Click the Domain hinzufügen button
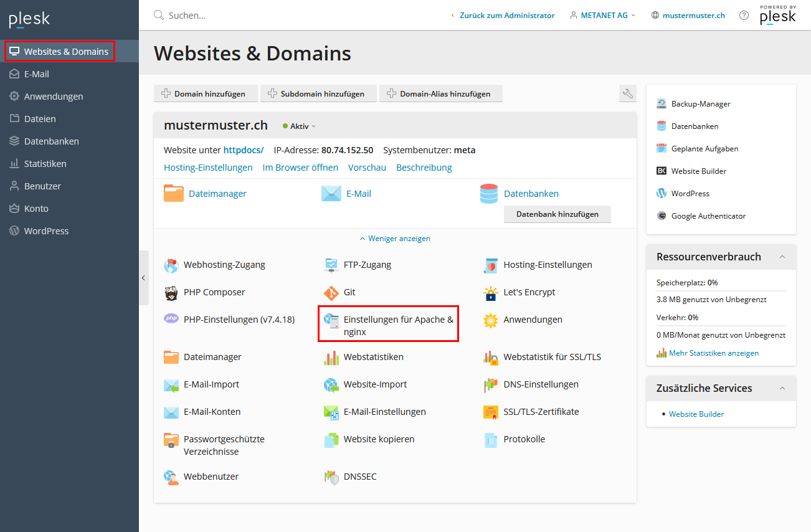The height and width of the screenshot is (532, 811). [204, 94]
